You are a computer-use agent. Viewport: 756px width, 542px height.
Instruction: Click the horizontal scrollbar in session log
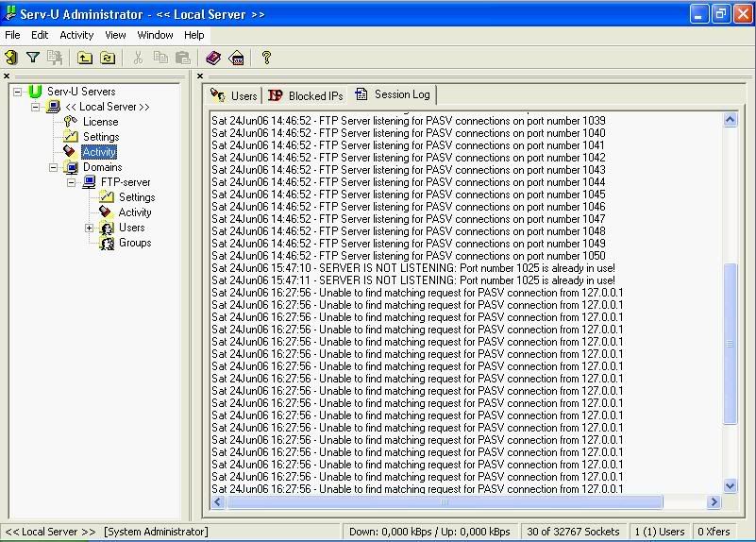pos(444,502)
